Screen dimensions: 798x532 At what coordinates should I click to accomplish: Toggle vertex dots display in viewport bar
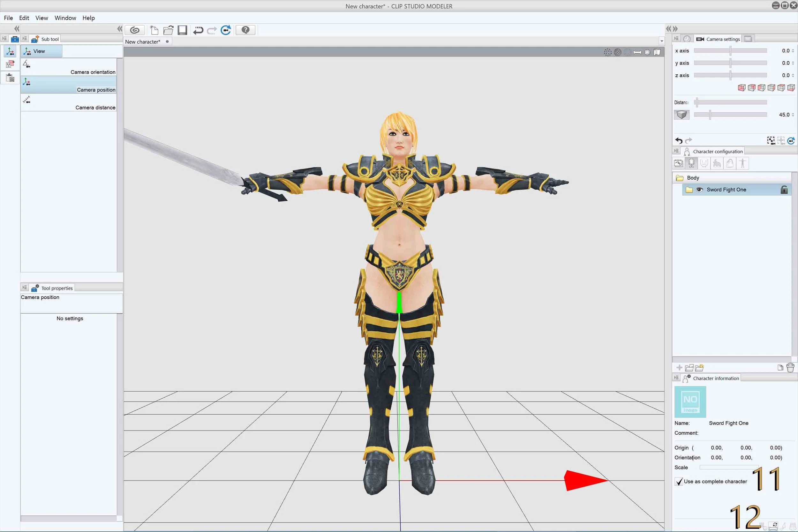pyautogui.click(x=608, y=52)
